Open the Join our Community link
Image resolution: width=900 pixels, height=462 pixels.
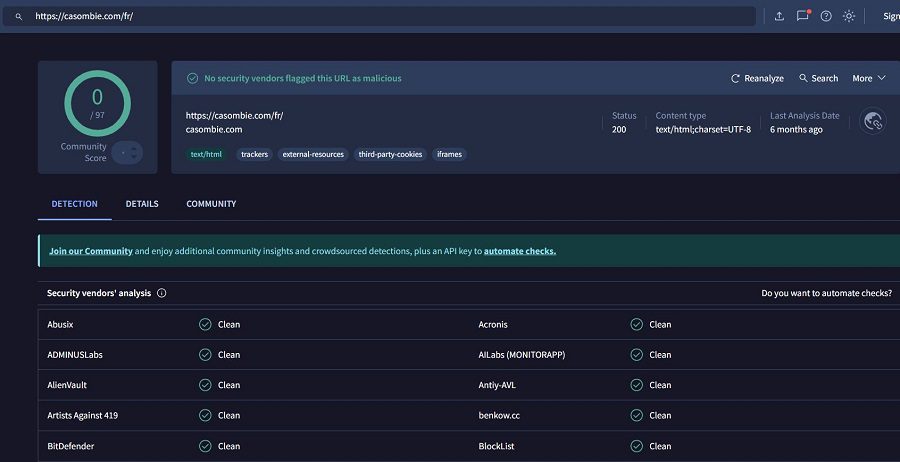pos(91,251)
